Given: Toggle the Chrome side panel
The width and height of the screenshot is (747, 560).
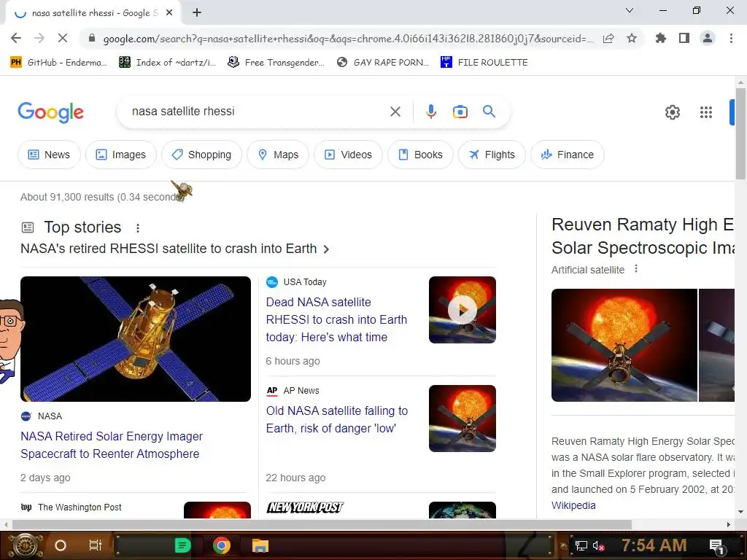Looking at the screenshot, I should [684, 38].
